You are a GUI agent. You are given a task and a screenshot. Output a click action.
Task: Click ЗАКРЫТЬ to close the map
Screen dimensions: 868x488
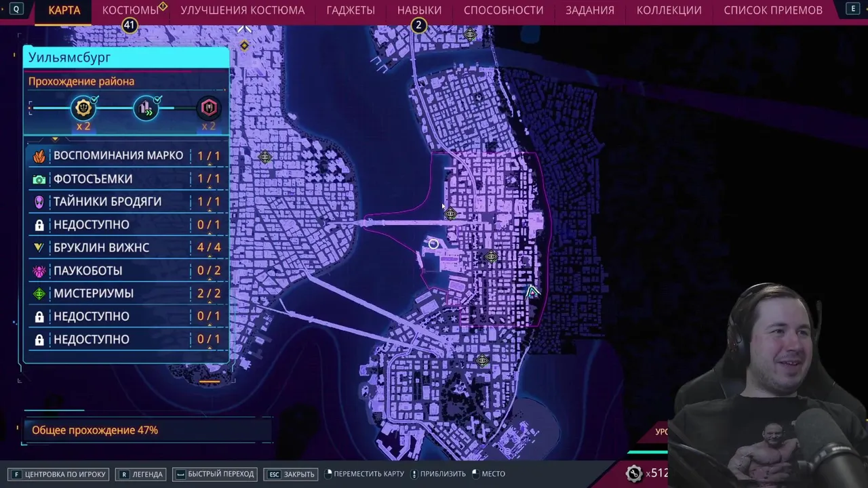292,474
